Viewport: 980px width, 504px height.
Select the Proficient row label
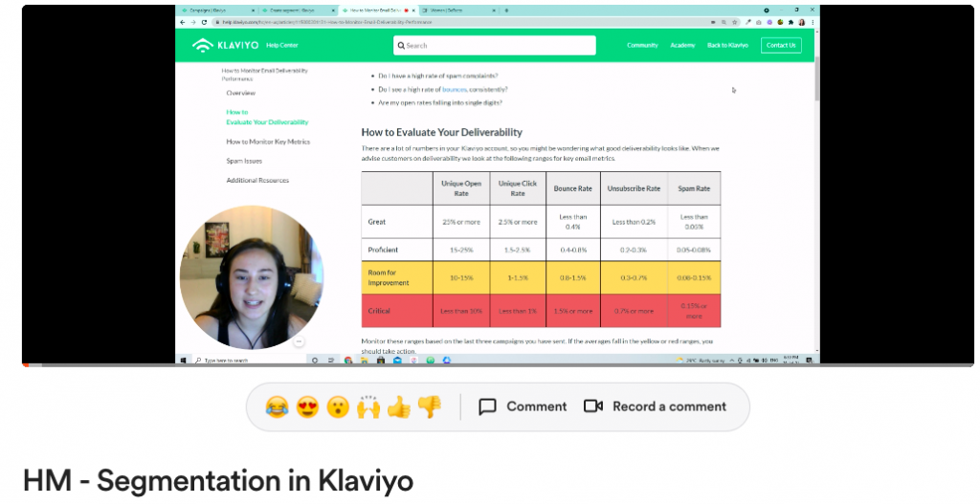[x=383, y=250]
